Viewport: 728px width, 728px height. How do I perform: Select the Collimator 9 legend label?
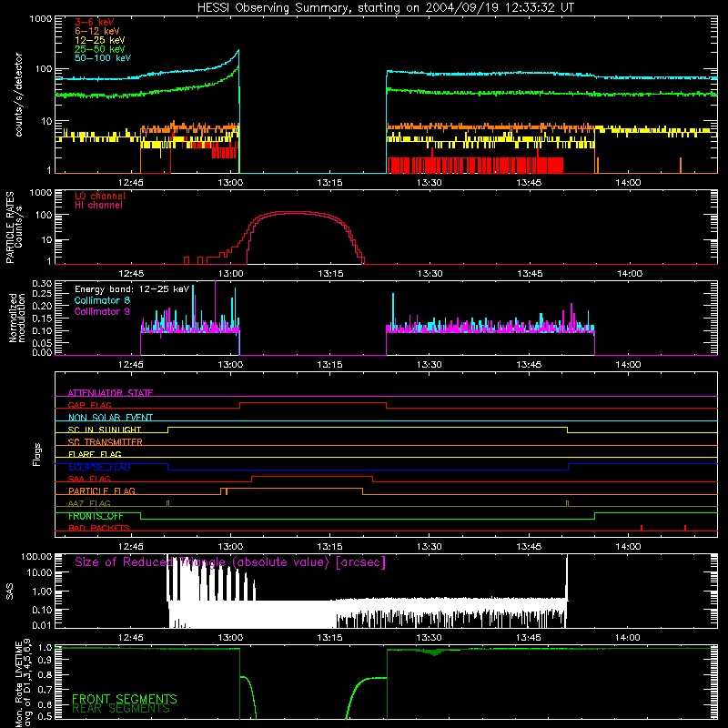coord(102,311)
